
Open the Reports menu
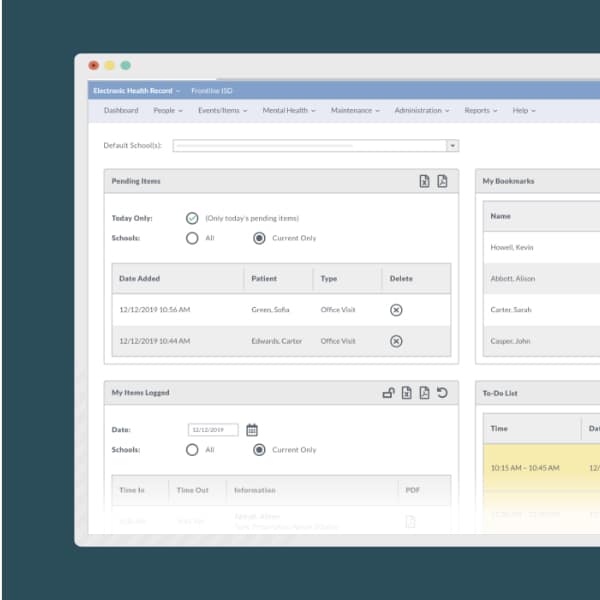(481, 111)
